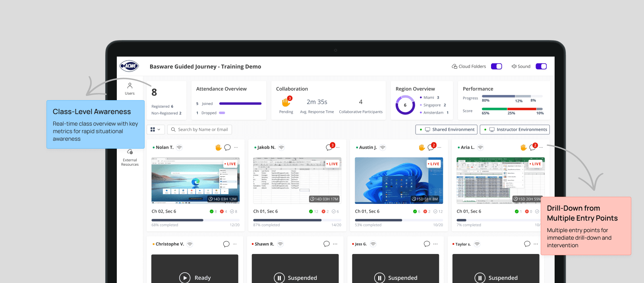This screenshot has width=644, height=283.
Task: Start Christophe V.'s Ready session play button
Action: [x=185, y=278]
